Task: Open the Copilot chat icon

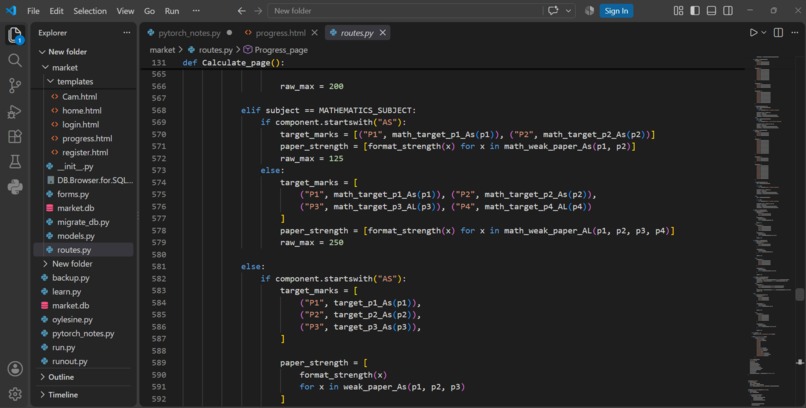Action: (x=553, y=11)
